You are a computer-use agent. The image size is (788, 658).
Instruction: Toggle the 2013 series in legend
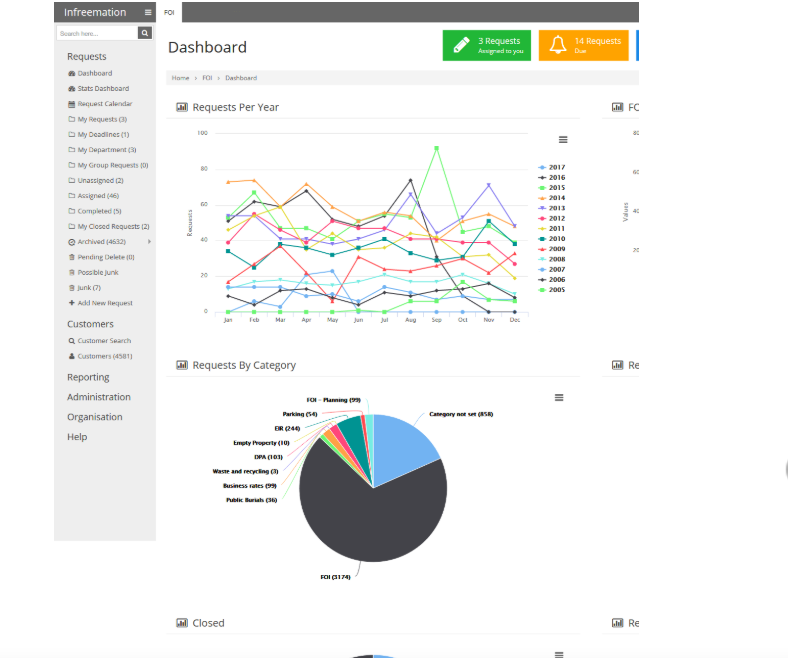tap(552, 208)
